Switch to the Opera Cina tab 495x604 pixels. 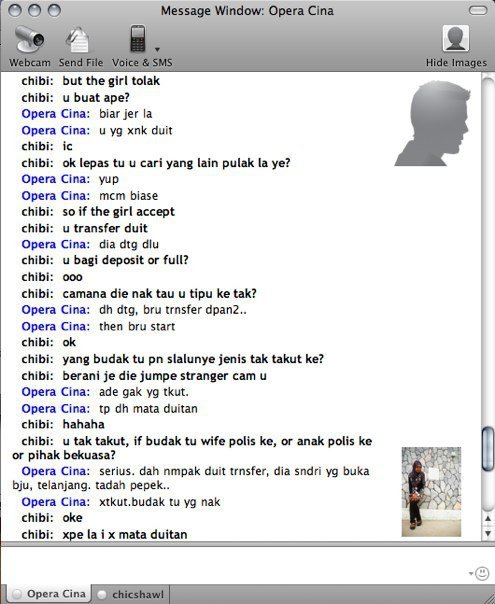[49, 594]
